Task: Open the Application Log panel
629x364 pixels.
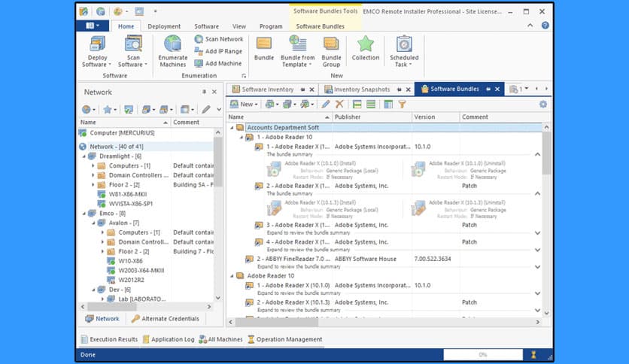Action: (x=169, y=339)
